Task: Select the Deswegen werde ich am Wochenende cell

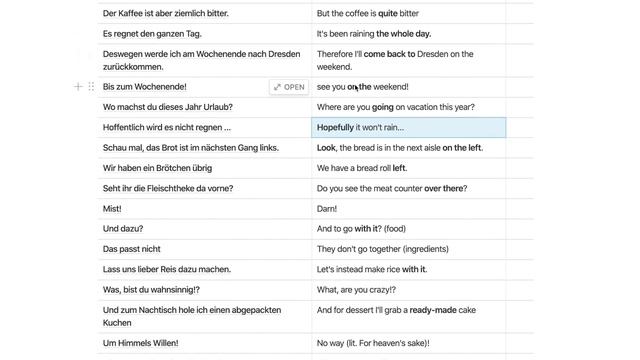Action: point(204,60)
